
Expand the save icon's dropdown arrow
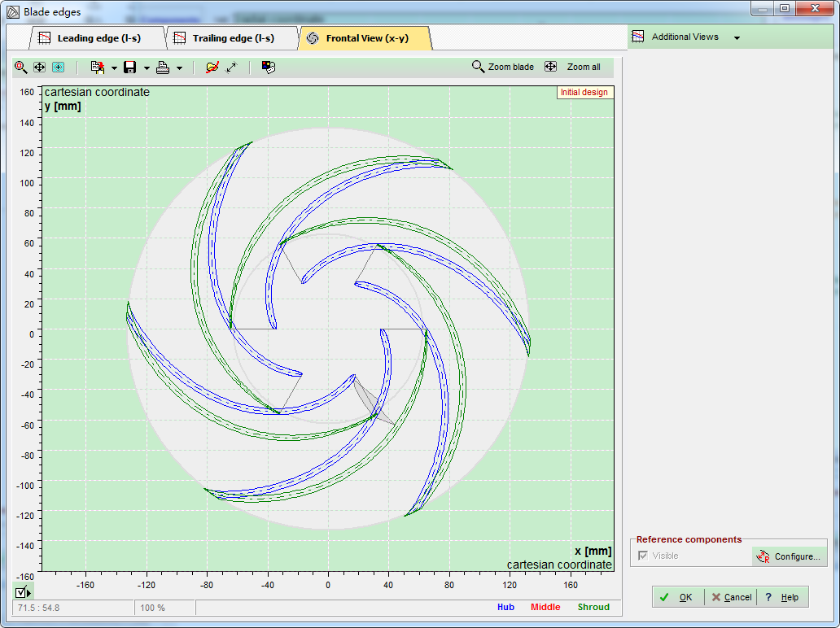147,68
